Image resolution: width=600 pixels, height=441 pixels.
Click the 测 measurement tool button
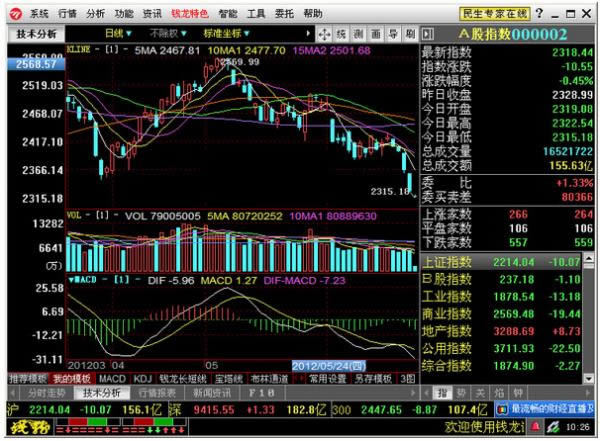click(359, 33)
